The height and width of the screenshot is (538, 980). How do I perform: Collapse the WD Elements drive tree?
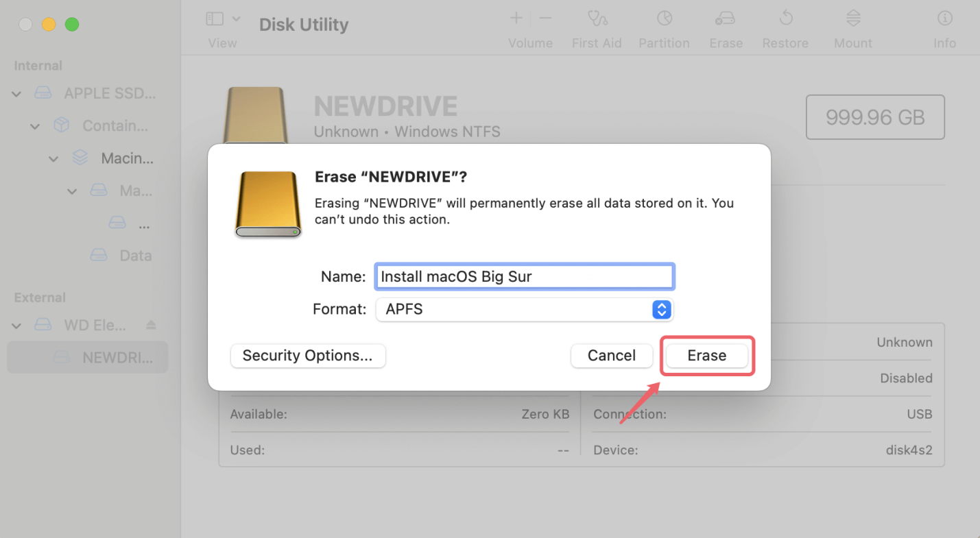coord(15,325)
